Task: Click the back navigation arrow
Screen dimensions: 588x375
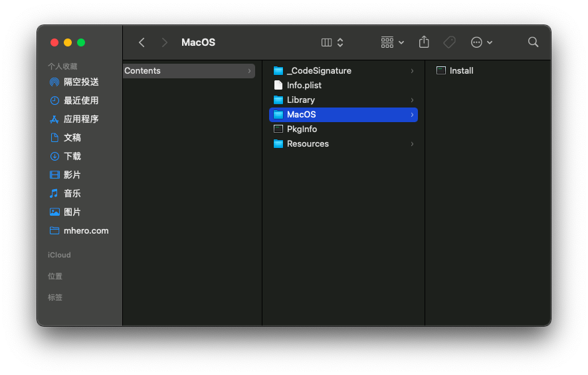Action: [142, 42]
